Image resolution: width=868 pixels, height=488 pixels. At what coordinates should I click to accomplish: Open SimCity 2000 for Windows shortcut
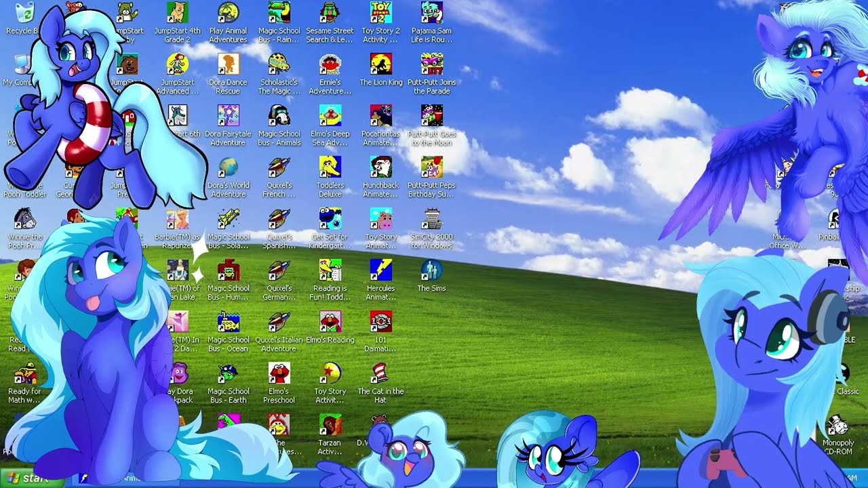[x=431, y=228]
